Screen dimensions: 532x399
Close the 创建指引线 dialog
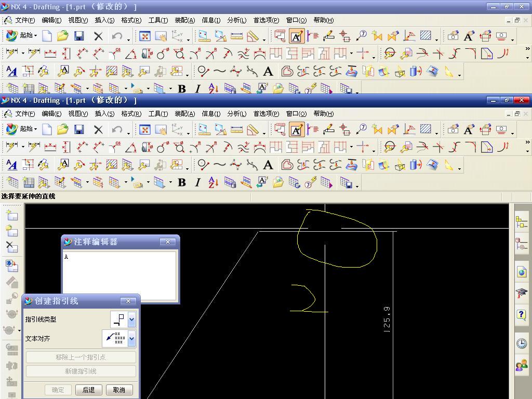[128, 301]
